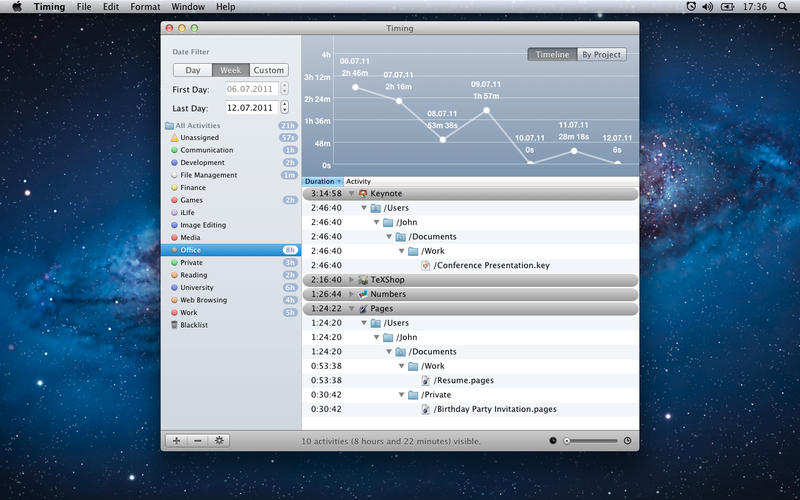Collapse the Keynote group disclosure triangle
The width and height of the screenshot is (800, 500).
click(351, 193)
